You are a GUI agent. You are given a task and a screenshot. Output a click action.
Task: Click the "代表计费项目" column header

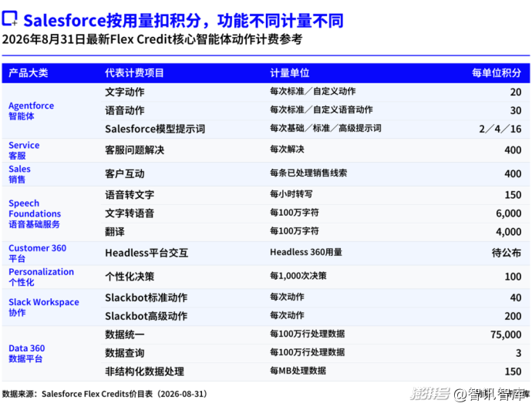pyautogui.click(x=134, y=73)
